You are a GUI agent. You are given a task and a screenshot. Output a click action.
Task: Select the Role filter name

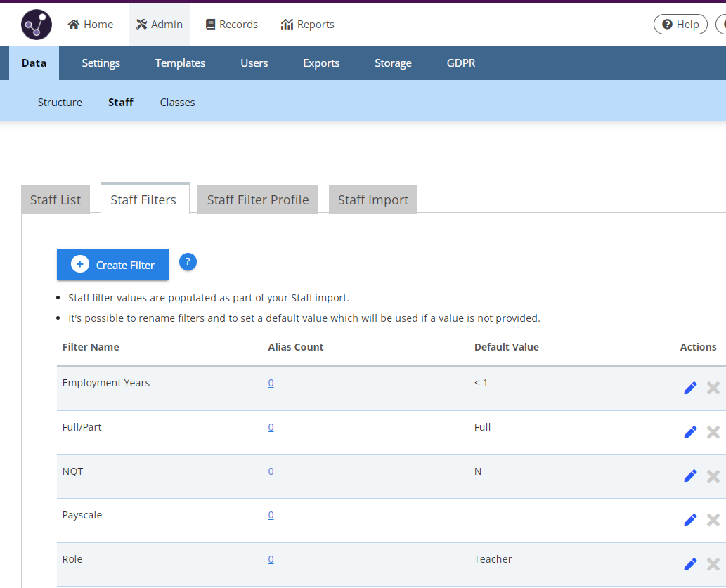click(72, 559)
